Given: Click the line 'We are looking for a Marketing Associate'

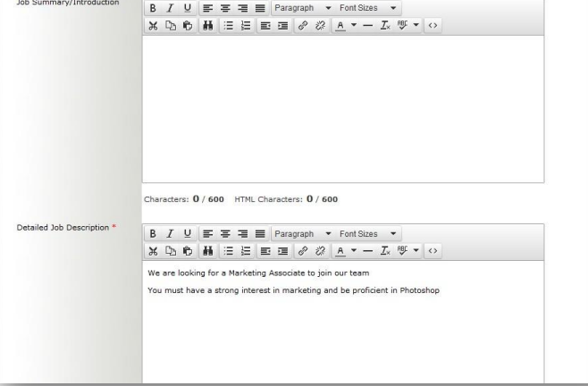Looking at the screenshot, I should pos(258,273).
